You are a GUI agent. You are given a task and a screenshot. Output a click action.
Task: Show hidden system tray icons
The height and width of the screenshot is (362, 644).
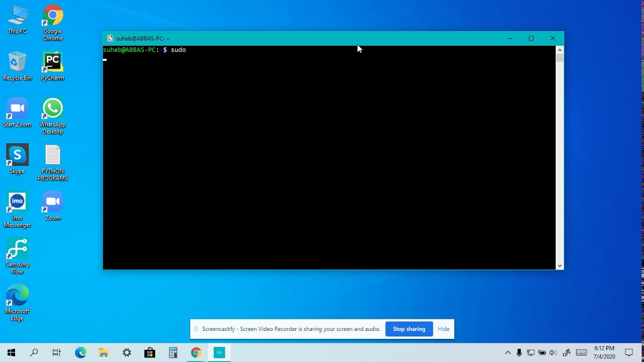point(508,353)
